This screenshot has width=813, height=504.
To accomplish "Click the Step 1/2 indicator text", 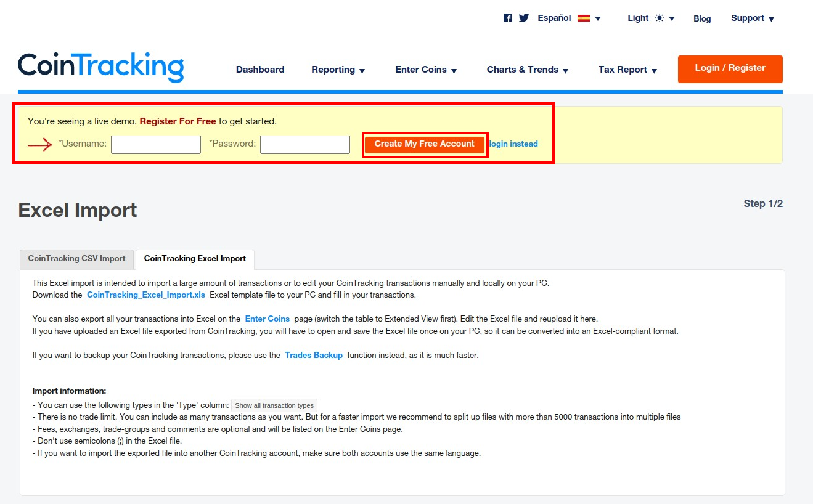I will [x=763, y=204].
